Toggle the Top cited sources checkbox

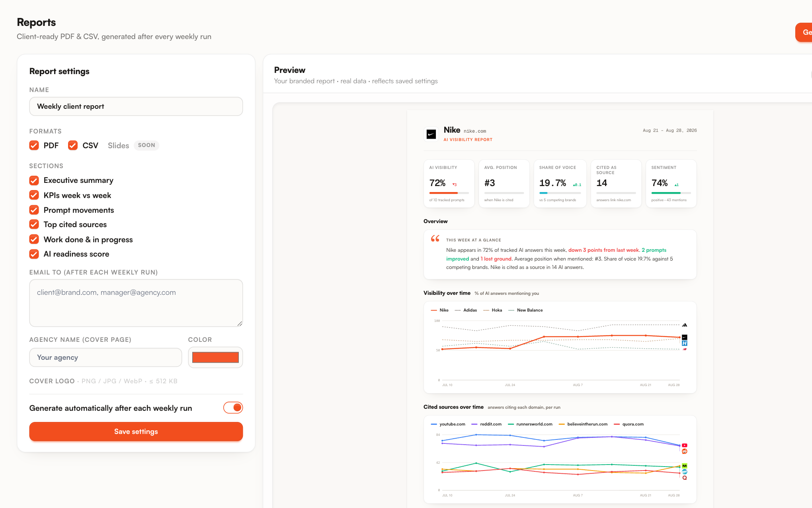coord(34,224)
